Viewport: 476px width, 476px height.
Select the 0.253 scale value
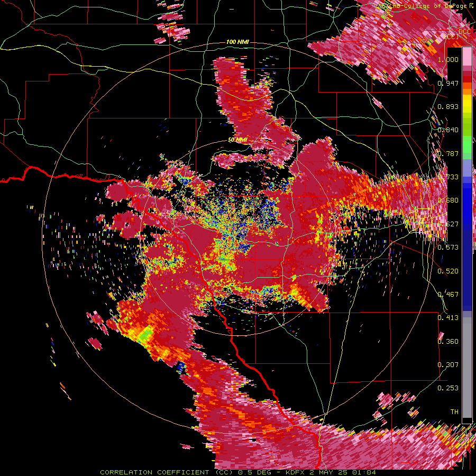(x=448, y=388)
